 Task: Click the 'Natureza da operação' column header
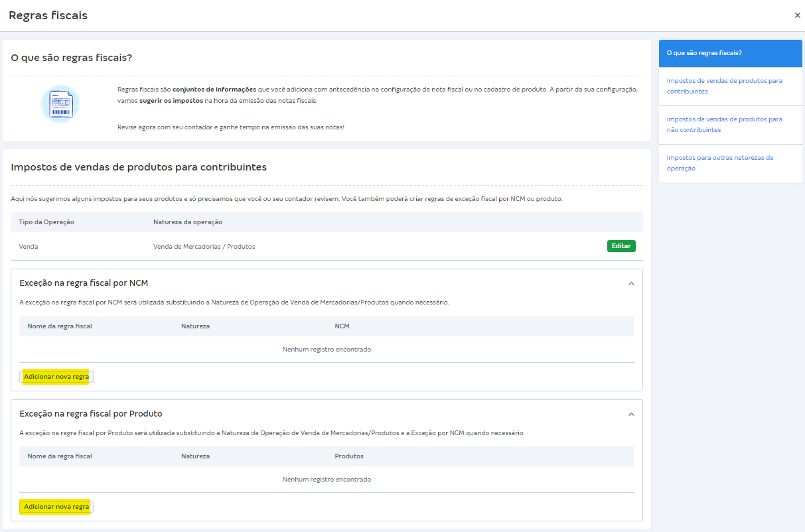[x=188, y=222]
